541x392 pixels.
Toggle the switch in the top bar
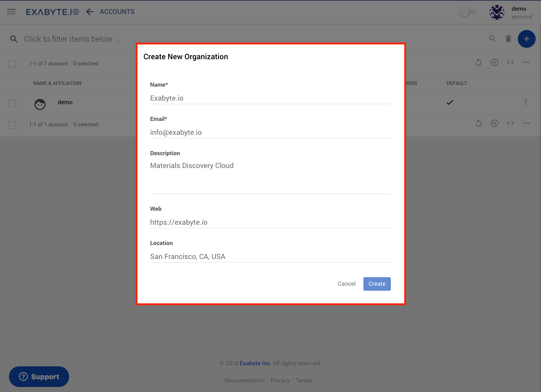pos(468,11)
